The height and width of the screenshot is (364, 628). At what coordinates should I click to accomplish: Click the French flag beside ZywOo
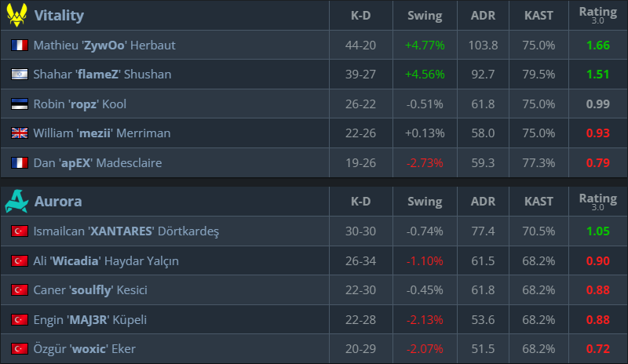click(20, 45)
